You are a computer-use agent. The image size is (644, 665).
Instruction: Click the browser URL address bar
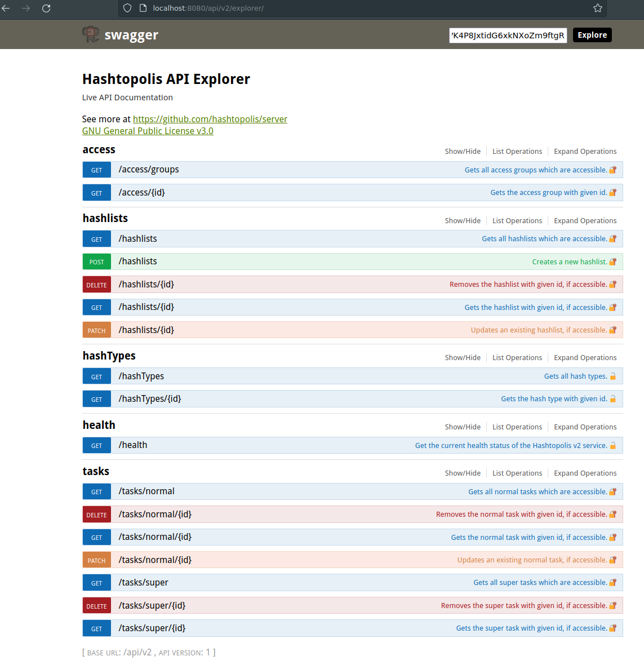pos(362,8)
